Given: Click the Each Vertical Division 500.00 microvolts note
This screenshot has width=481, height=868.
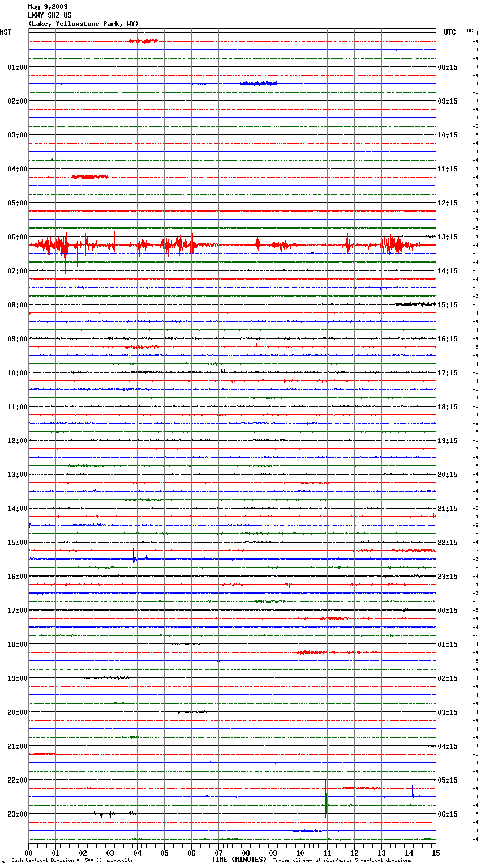Looking at the screenshot, I should pyautogui.click(x=72, y=861).
